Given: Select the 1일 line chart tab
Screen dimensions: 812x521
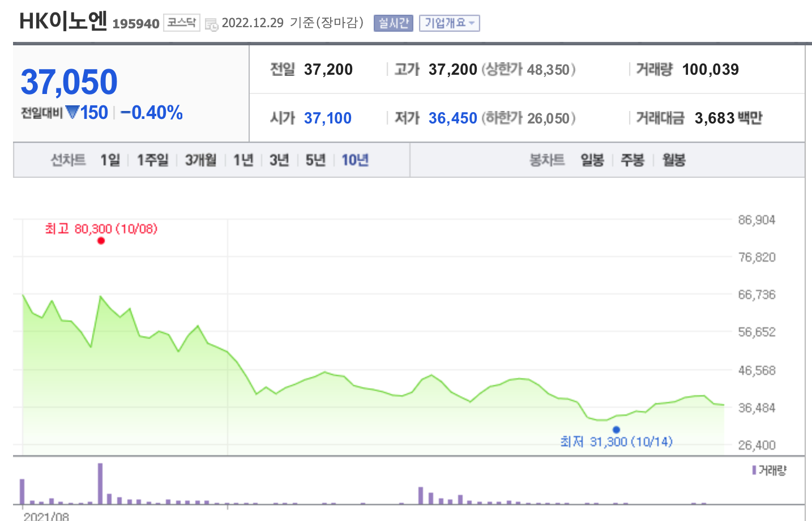Looking at the screenshot, I should point(110,160).
